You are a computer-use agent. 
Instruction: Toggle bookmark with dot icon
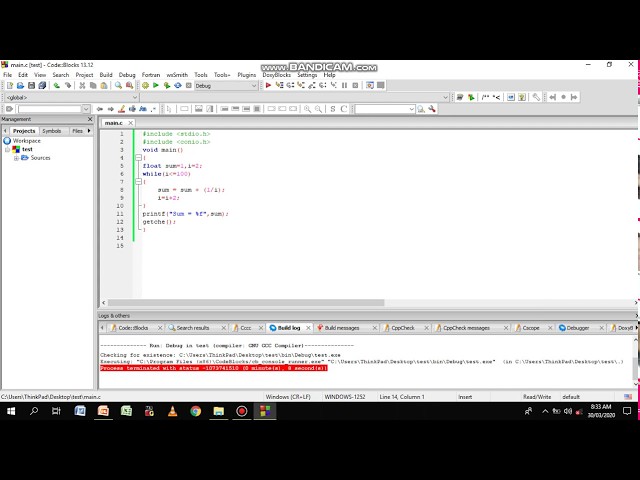(563, 97)
